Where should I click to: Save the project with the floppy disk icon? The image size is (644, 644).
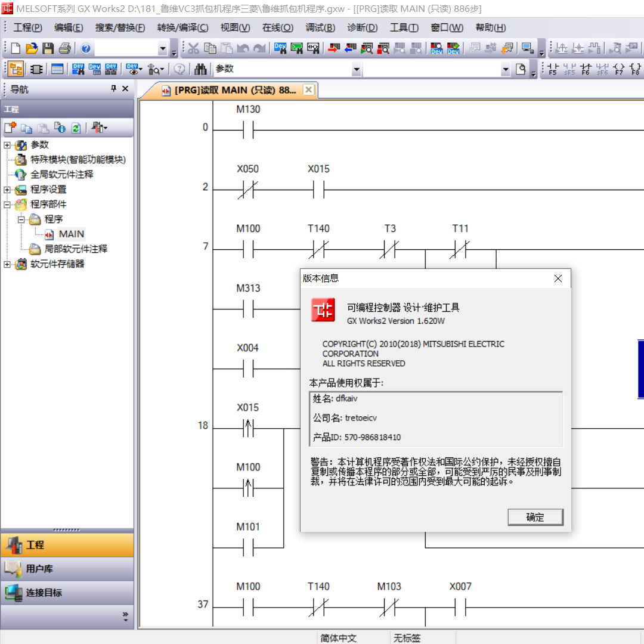point(48,48)
